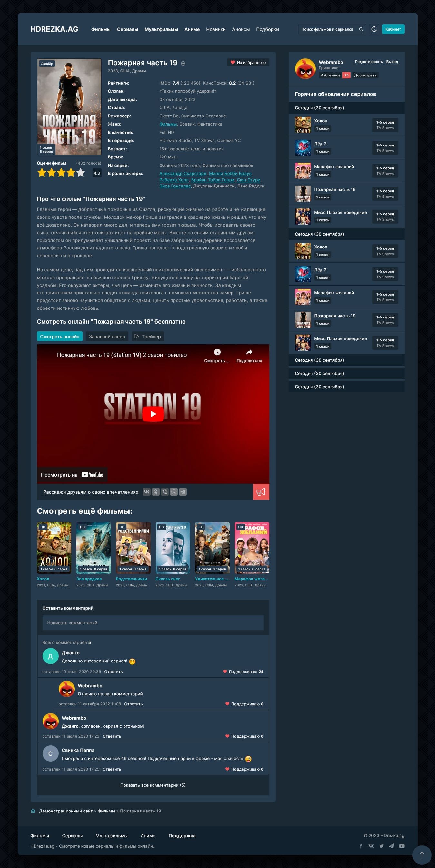The height and width of the screenshot is (868, 435).
Task: Open settings gear next to movie title
Action: click(183, 63)
